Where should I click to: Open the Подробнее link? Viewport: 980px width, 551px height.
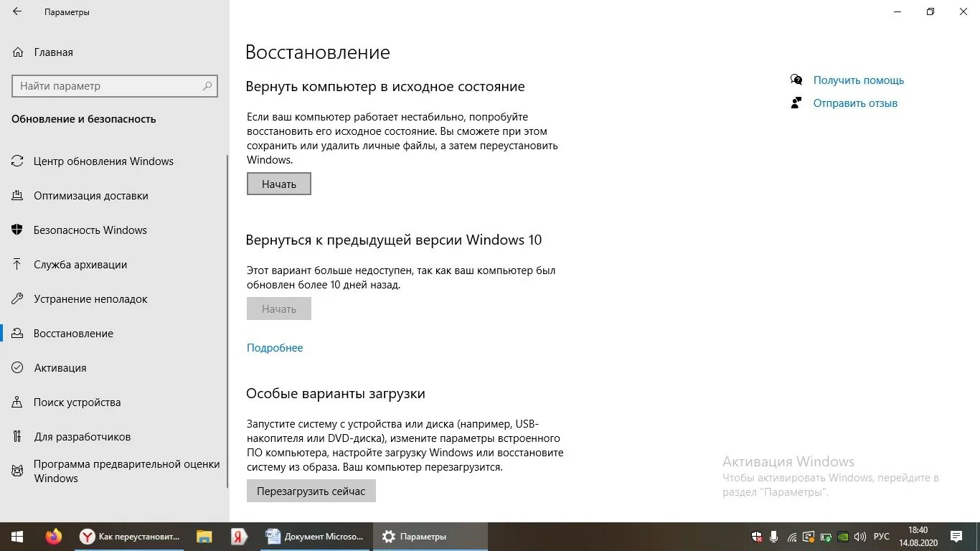coord(275,348)
